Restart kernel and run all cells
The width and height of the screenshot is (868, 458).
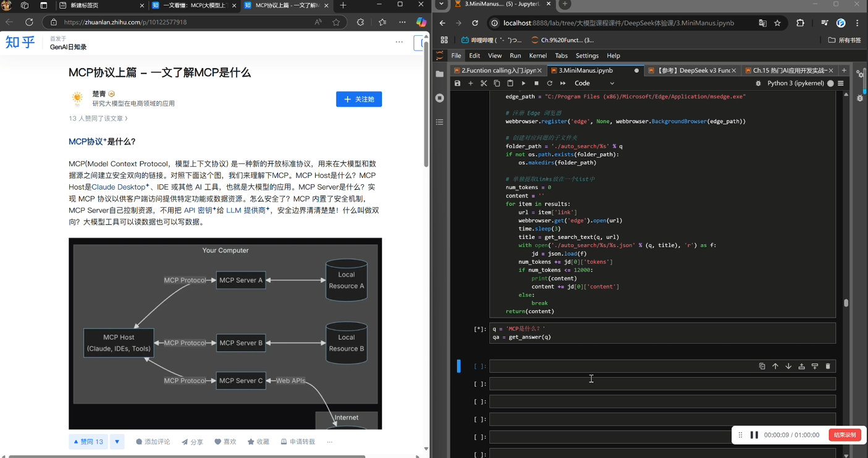click(563, 83)
